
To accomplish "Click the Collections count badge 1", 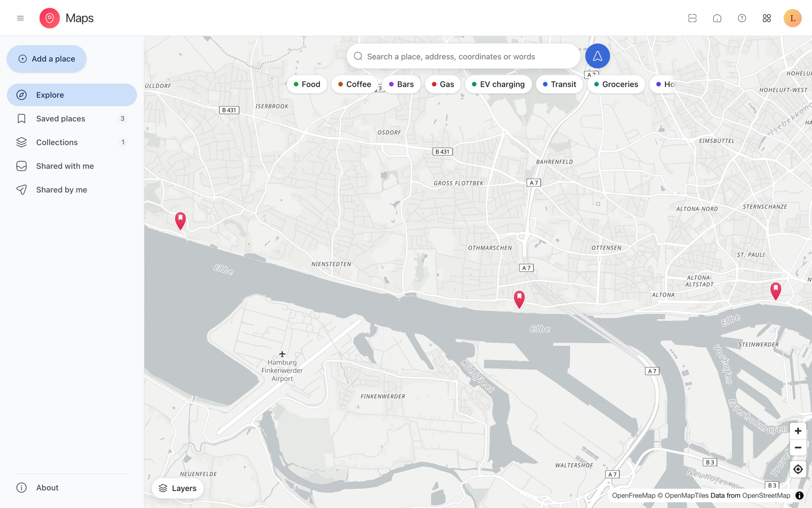I will [123, 142].
